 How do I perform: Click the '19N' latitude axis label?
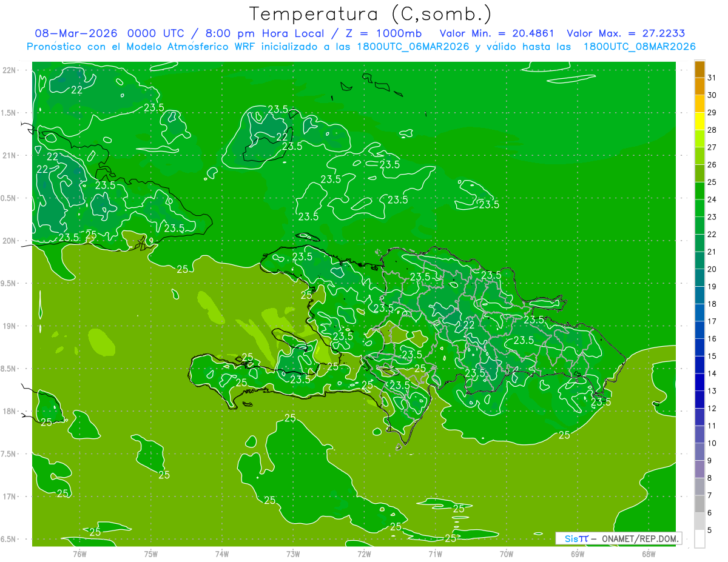[8, 326]
